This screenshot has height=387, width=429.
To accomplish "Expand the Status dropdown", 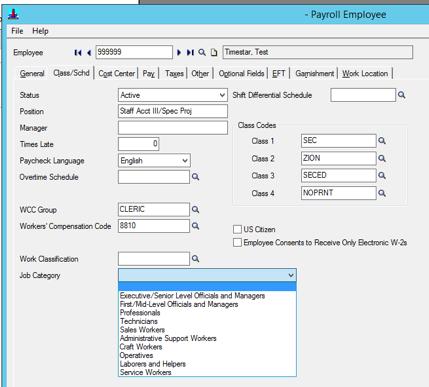I will pos(222,95).
